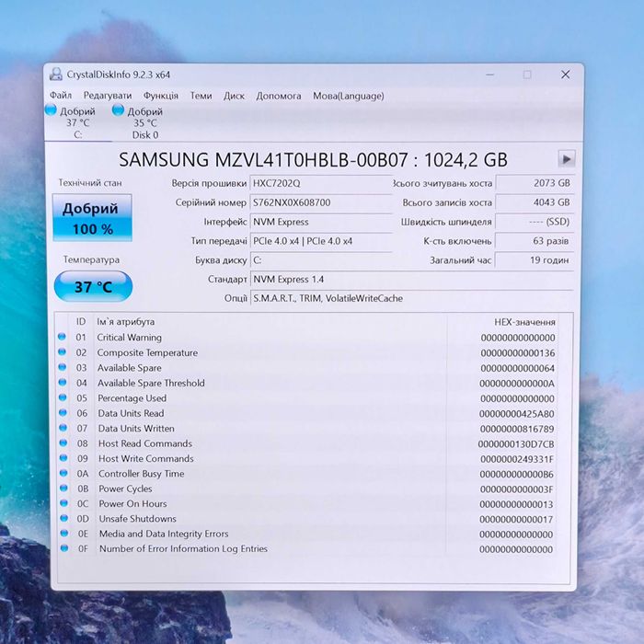644x644 pixels.
Task: Click the firmware version field HXC7202Q
Action: click(321, 183)
